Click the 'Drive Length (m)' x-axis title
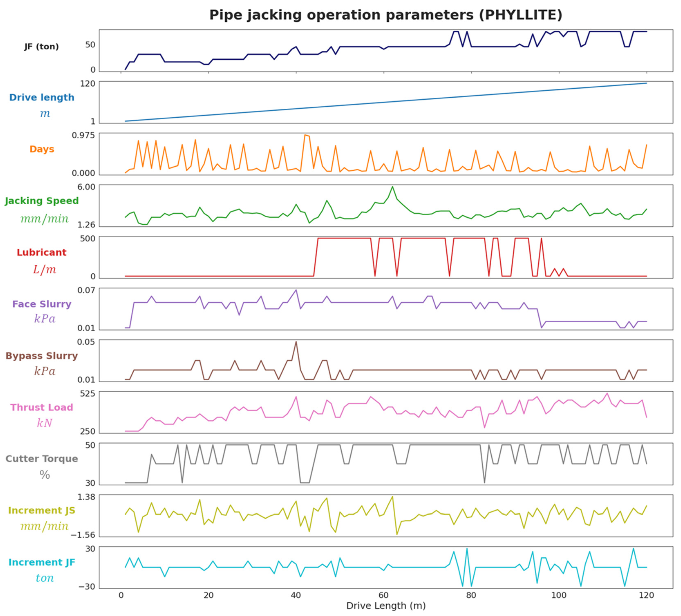681x616 pixels. click(386, 606)
